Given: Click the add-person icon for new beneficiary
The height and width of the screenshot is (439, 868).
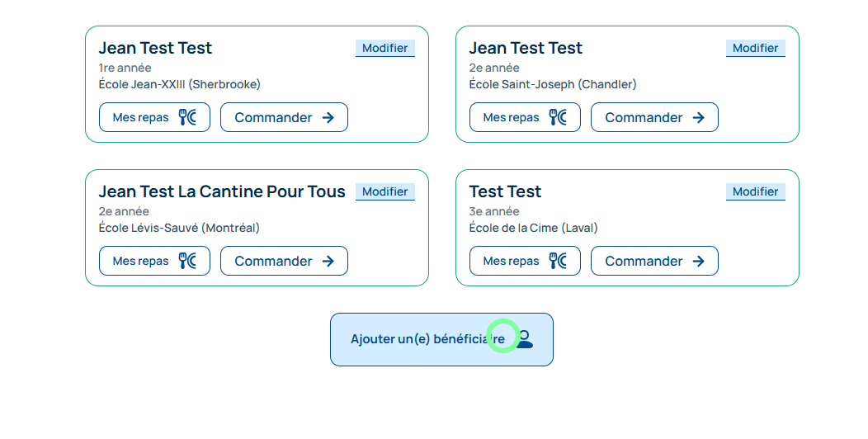Looking at the screenshot, I should click(x=524, y=338).
